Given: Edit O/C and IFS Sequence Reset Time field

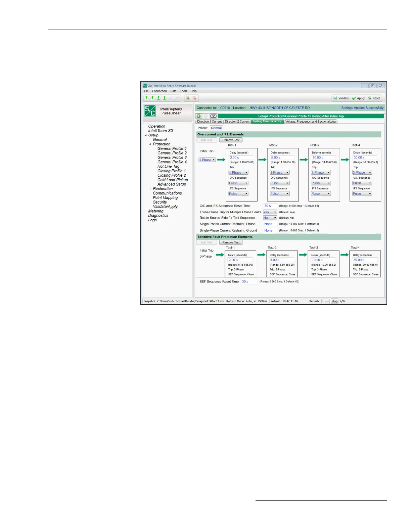Looking at the screenshot, I should click(270, 206).
